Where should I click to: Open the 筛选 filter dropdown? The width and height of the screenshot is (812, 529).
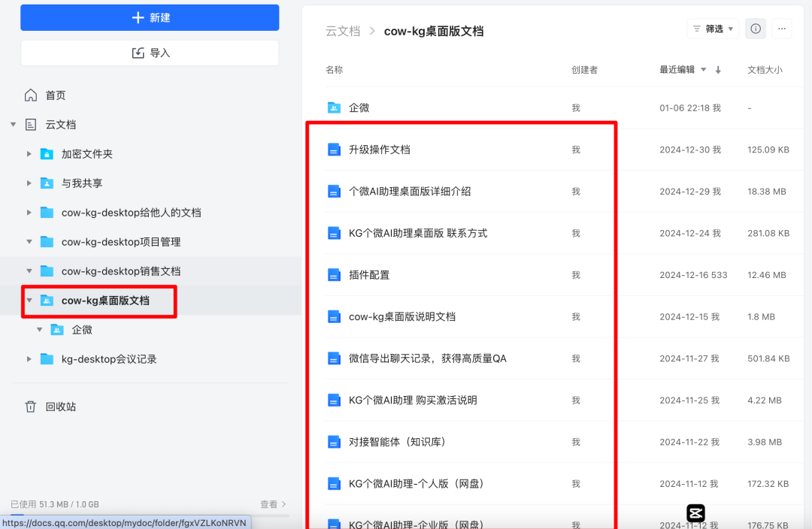click(x=713, y=29)
